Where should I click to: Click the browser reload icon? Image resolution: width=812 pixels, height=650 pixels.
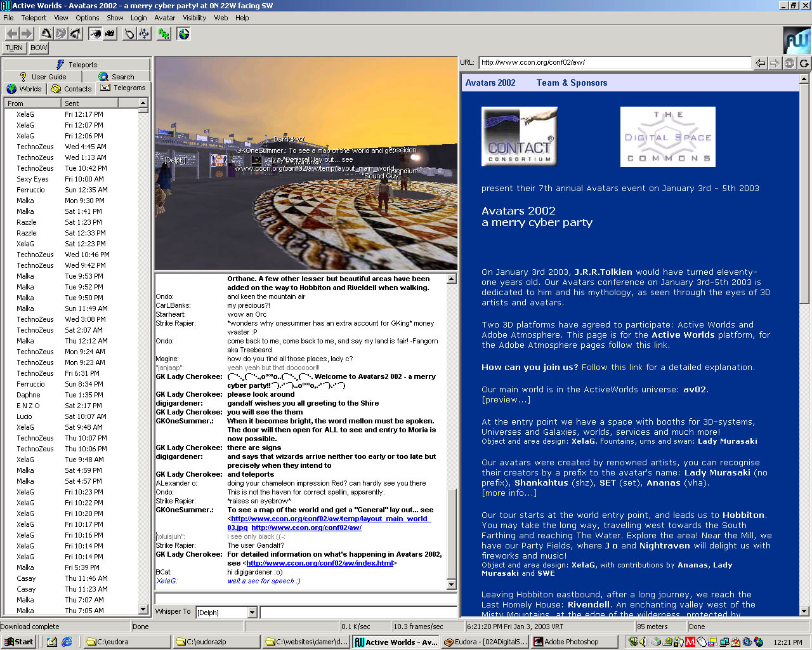click(x=804, y=63)
